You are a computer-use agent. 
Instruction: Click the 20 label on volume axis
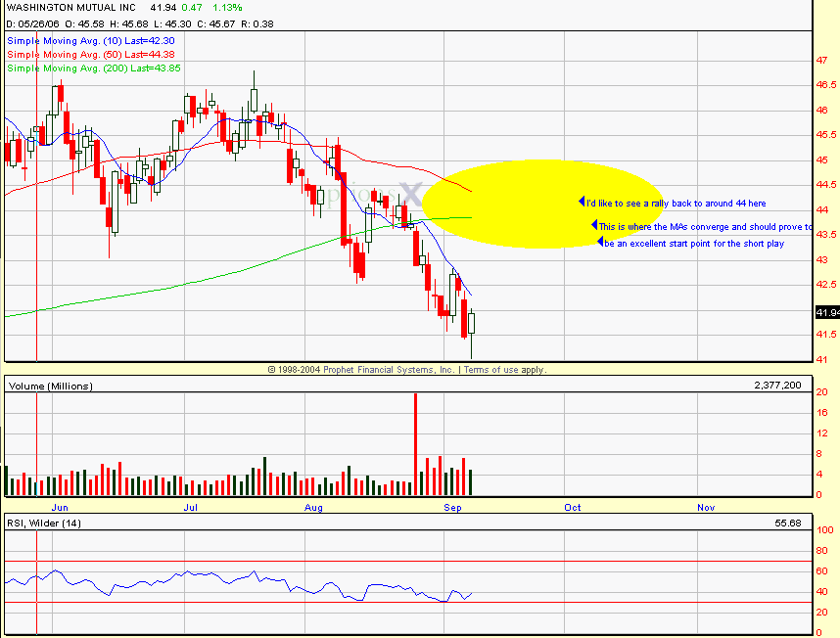coord(821,392)
